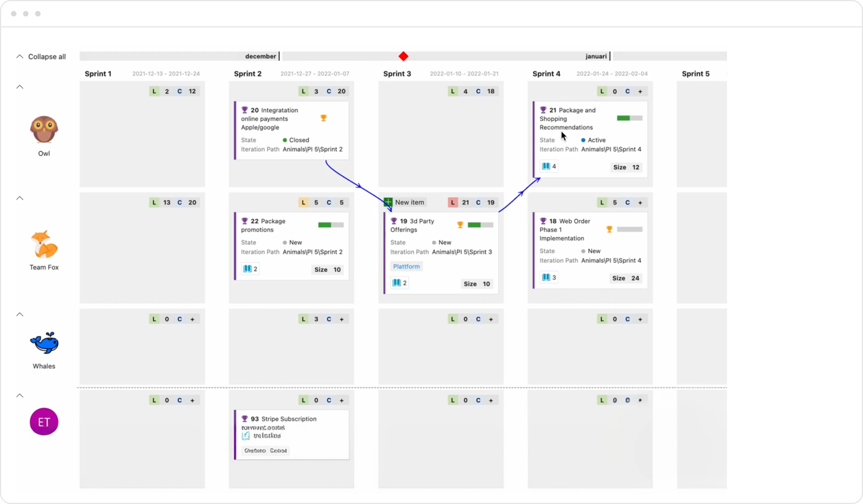The width and height of the screenshot is (863, 504).
Task: Add capacity with the plus in ET Sprint 3
Action: click(x=491, y=400)
